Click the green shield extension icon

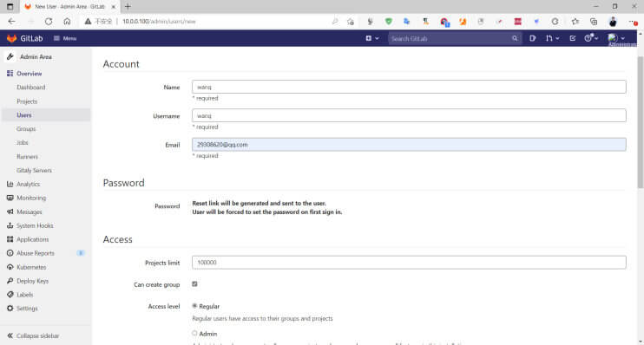point(388,22)
